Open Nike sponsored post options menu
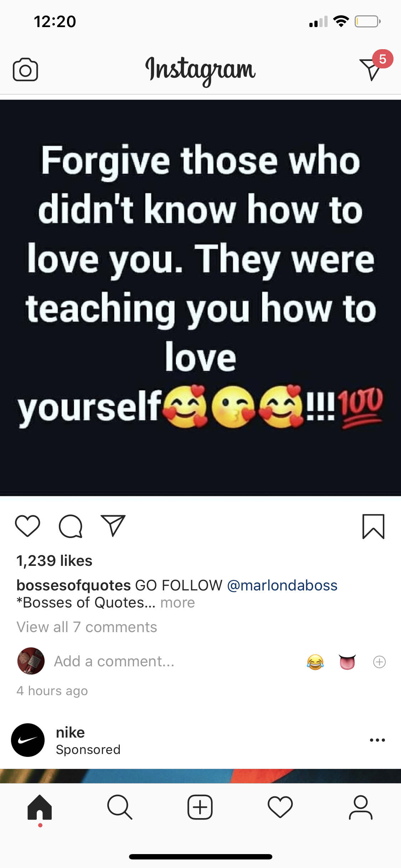Viewport: 401px width, 868px height. (377, 740)
